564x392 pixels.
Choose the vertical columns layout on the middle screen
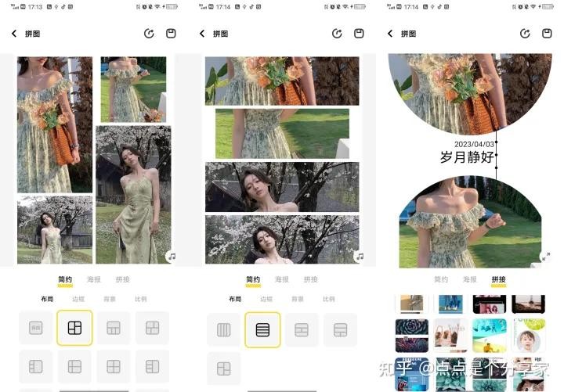tap(223, 329)
